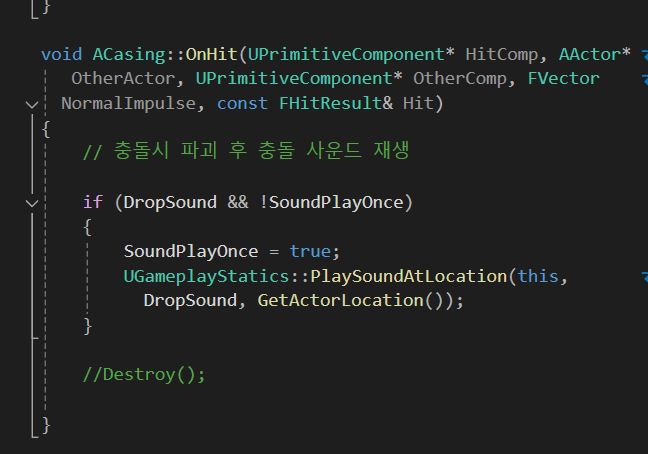This screenshot has width=648, height=454.
Task: Click the "true" literal
Action: tap(310, 251)
